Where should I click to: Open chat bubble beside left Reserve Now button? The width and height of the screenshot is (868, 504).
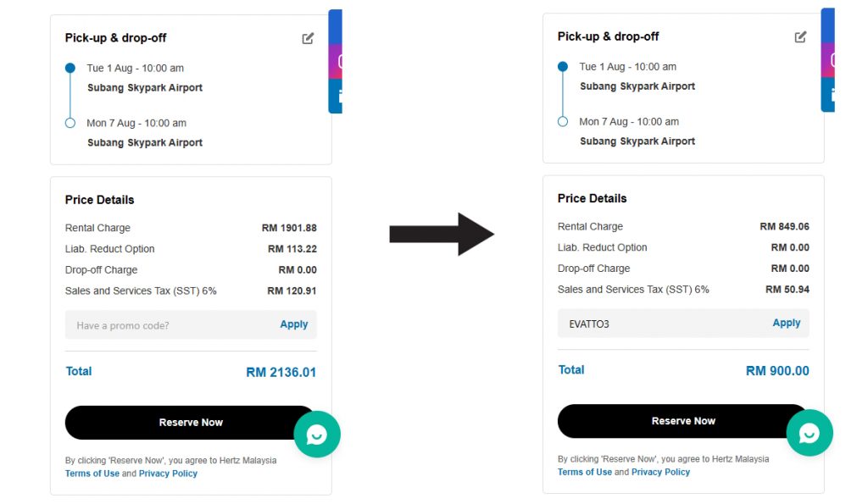(x=317, y=435)
